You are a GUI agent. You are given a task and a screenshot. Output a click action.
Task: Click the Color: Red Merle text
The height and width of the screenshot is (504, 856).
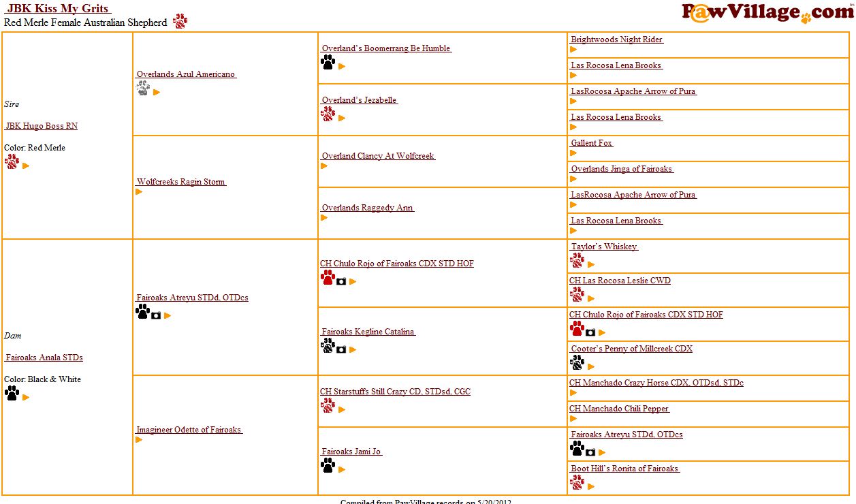pyautogui.click(x=35, y=148)
